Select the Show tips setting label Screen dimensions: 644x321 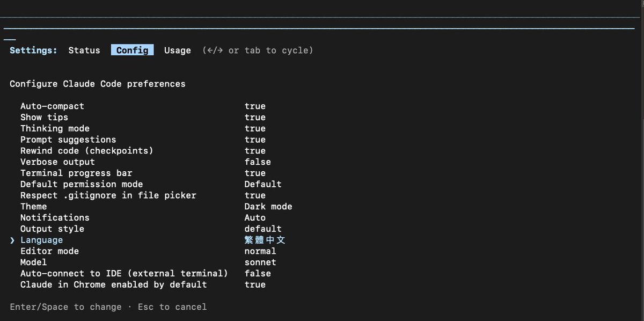coord(44,117)
